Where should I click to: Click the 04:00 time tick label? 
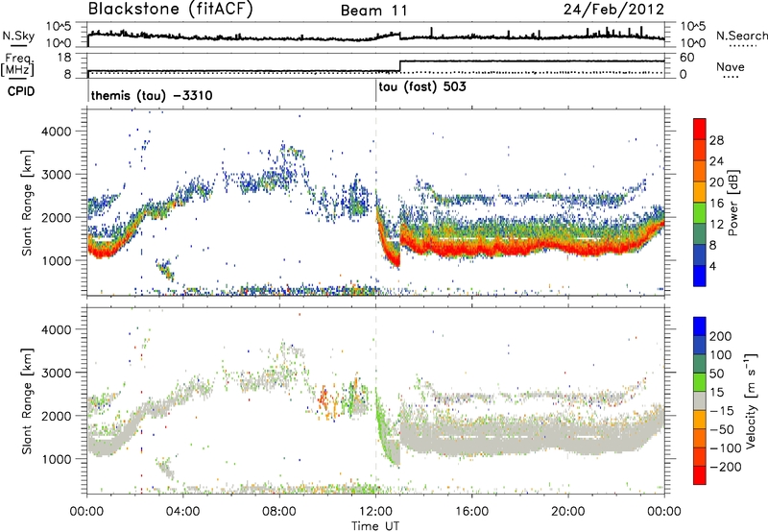[x=183, y=512]
